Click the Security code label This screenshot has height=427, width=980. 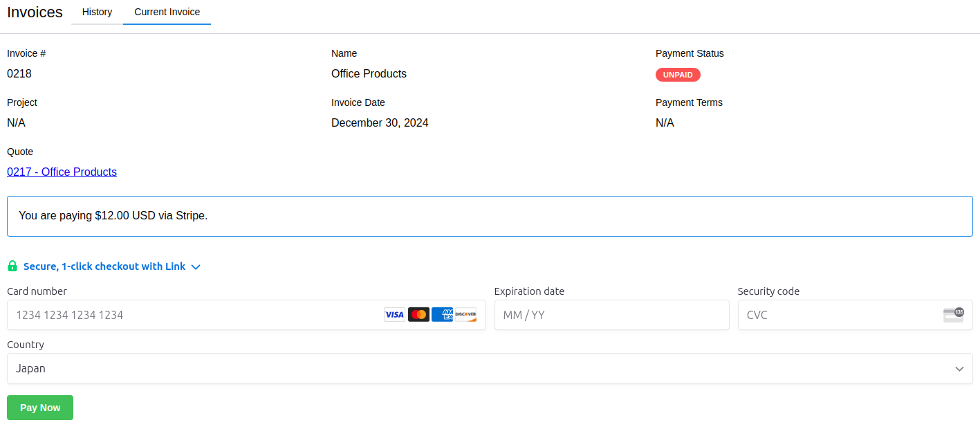tap(768, 291)
